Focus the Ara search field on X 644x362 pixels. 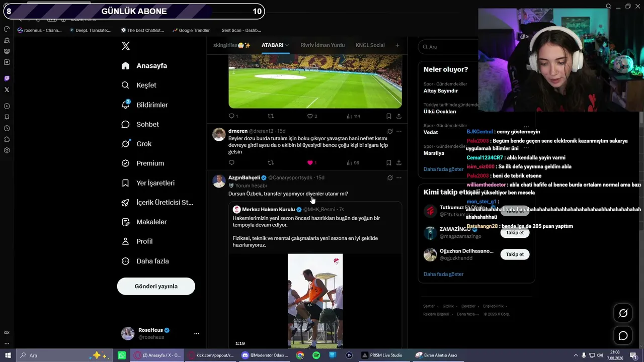(x=448, y=47)
